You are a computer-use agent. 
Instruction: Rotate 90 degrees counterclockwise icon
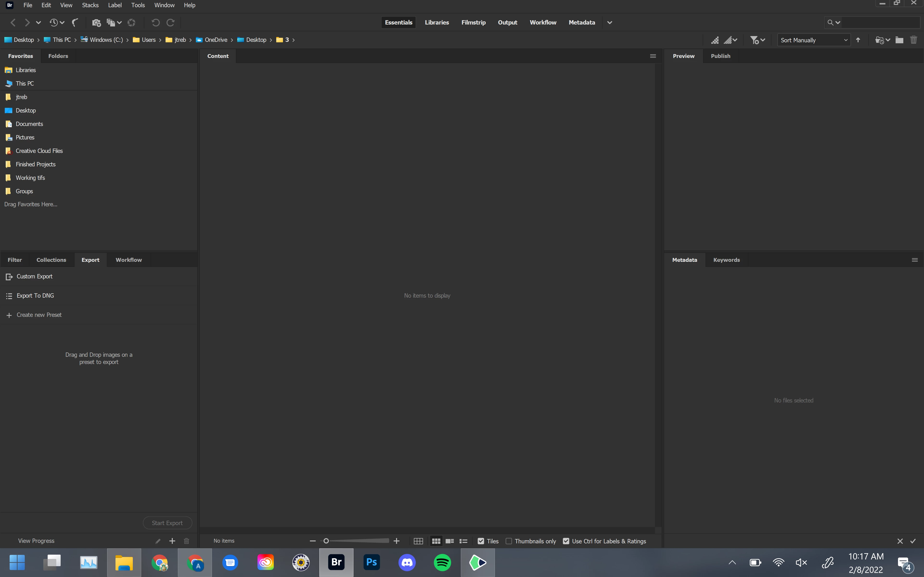point(155,23)
